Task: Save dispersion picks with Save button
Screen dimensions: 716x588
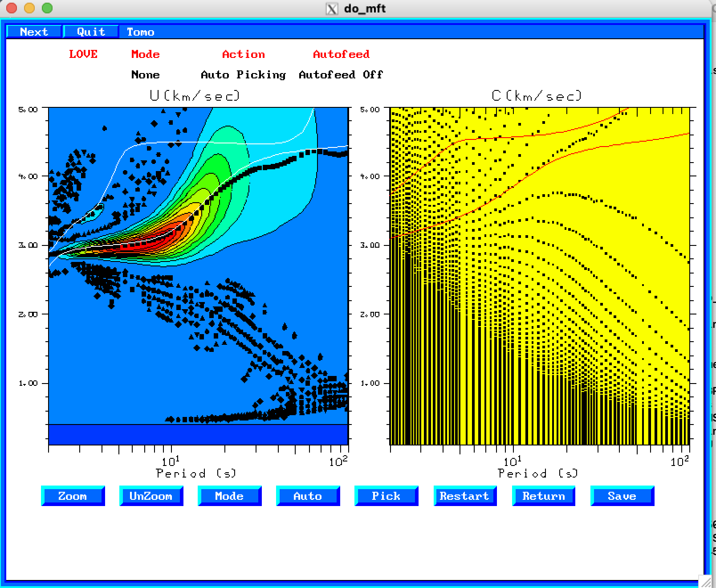Action: pos(622,496)
